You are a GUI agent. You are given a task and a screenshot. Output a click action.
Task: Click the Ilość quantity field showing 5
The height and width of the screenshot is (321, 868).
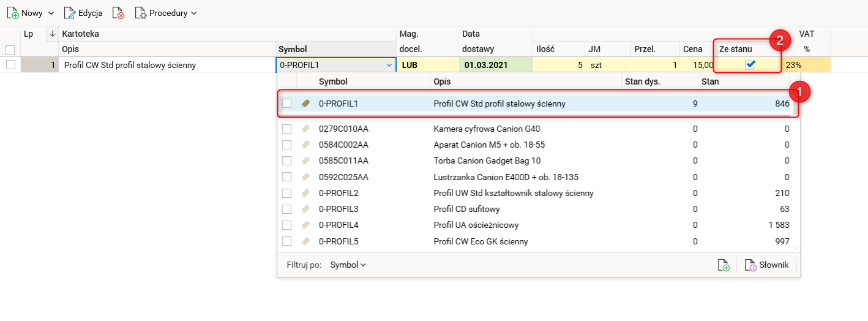558,65
